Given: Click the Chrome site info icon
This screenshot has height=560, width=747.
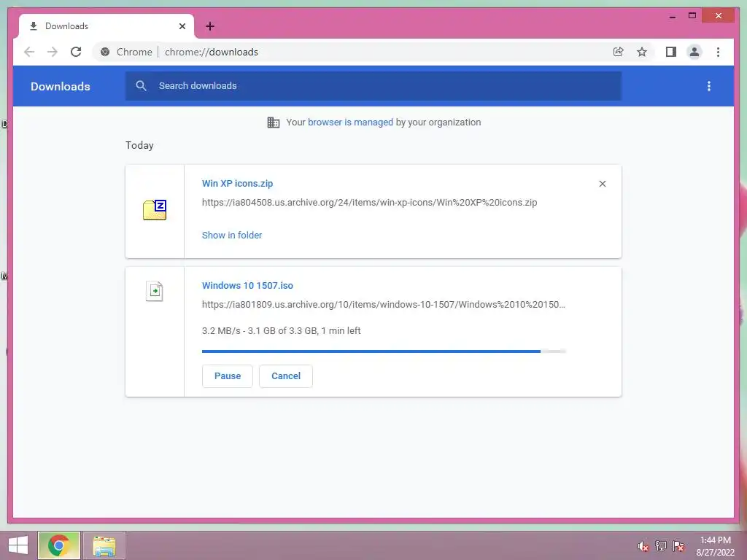Looking at the screenshot, I should (x=105, y=52).
